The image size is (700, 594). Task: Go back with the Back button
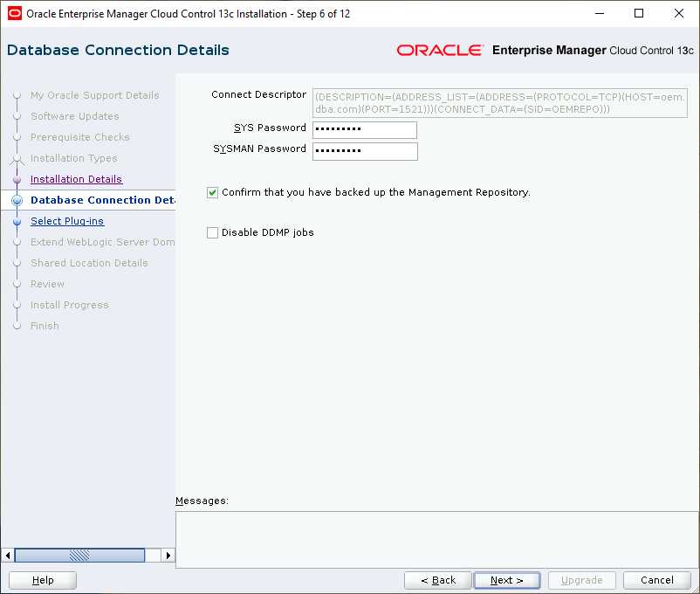(x=438, y=580)
